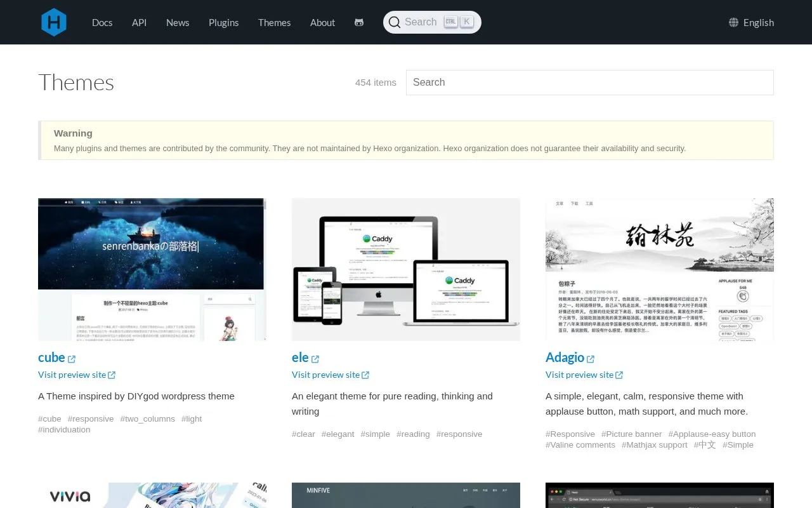
Task: Click the Adagio theme screenshot thumbnail
Action: pyautogui.click(x=660, y=269)
